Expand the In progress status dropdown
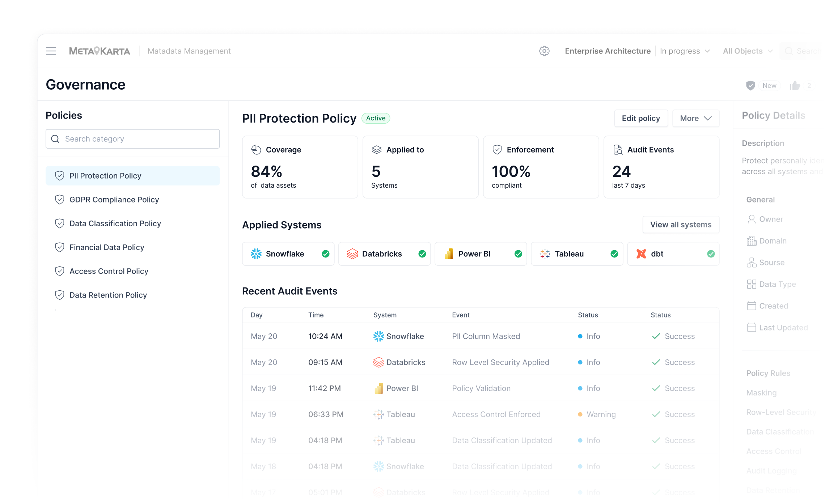Image resolution: width=825 pixels, height=504 pixels. [685, 51]
